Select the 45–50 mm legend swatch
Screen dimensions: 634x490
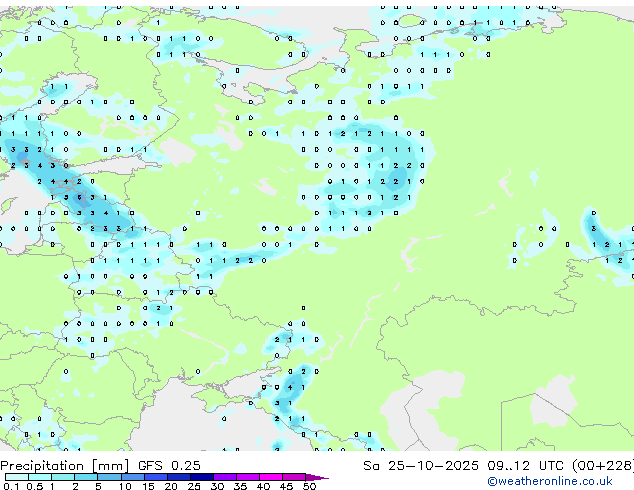point(294,477)
